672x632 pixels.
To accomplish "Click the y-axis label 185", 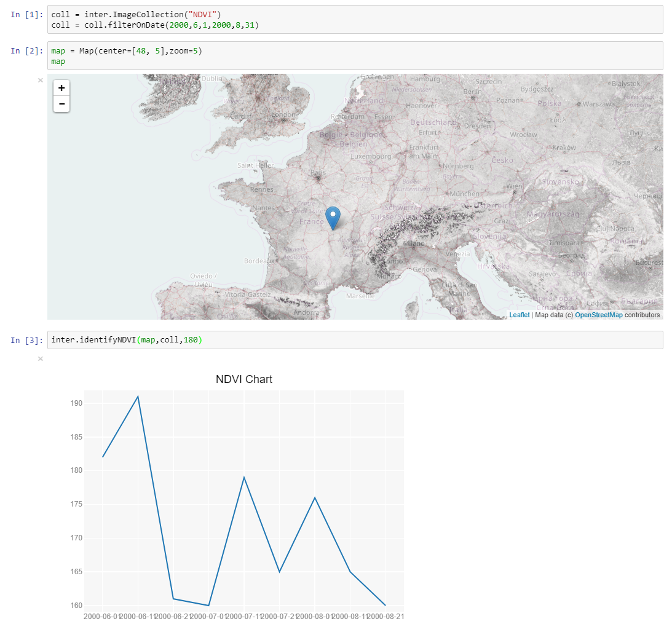I will pyautogui.click(x=76, y=437).
